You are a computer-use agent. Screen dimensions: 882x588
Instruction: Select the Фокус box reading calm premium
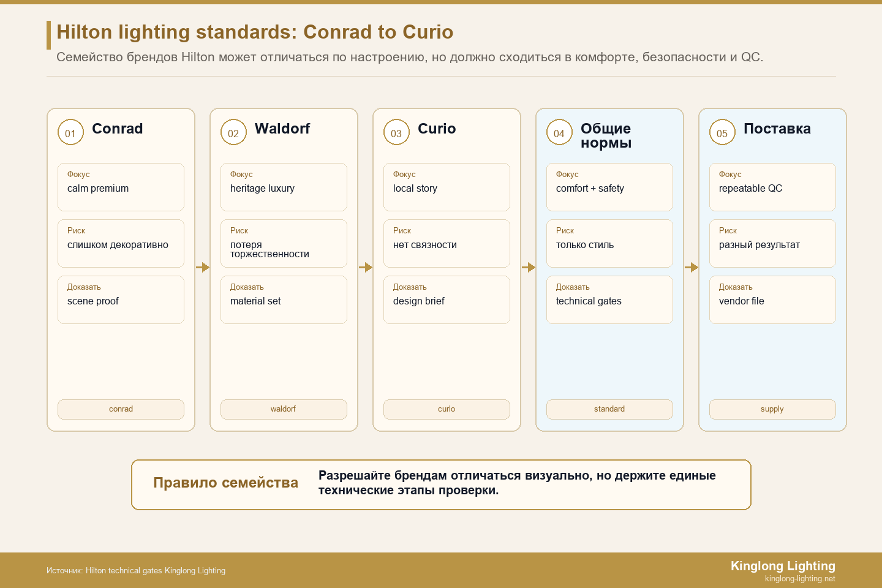point(121,187)
